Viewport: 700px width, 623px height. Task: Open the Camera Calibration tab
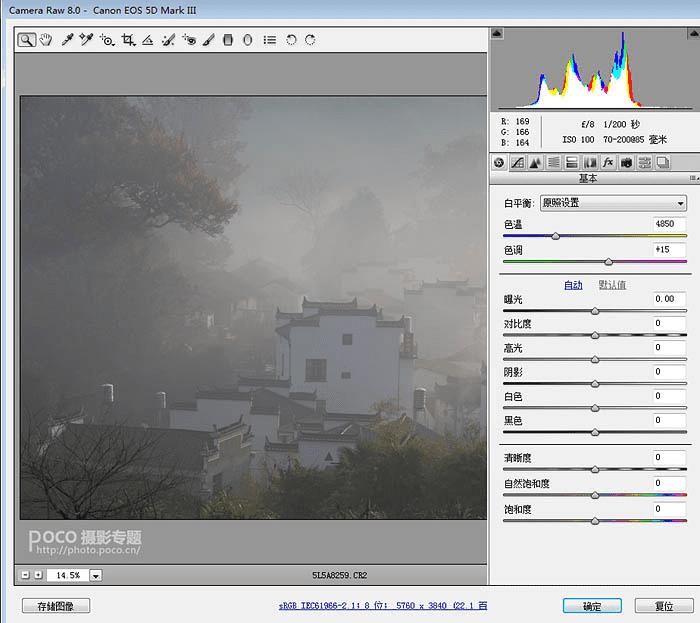coord(626,162)
